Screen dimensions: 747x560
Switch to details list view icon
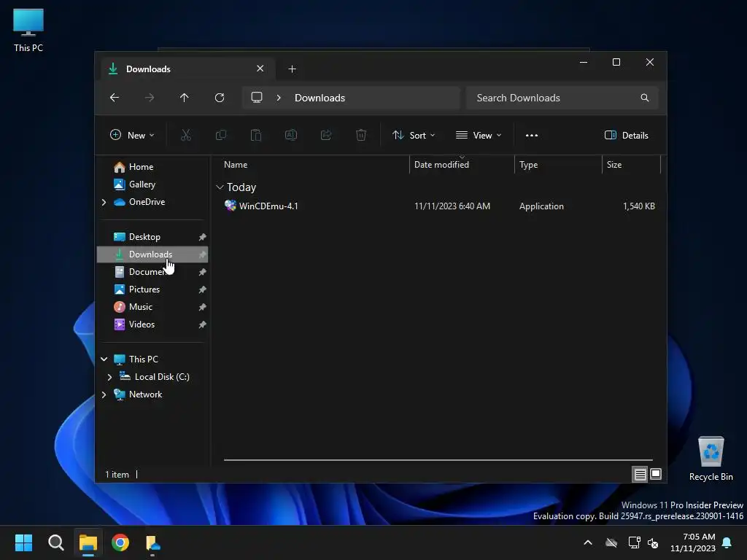coord(640,474)
